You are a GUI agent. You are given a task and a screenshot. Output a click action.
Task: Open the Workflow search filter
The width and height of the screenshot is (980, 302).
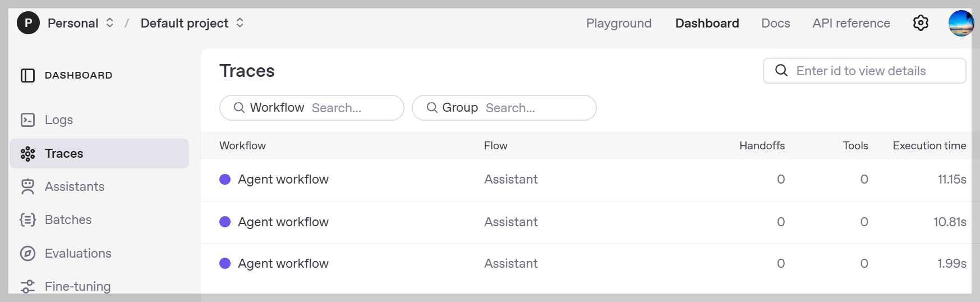[x=311, y=108]
